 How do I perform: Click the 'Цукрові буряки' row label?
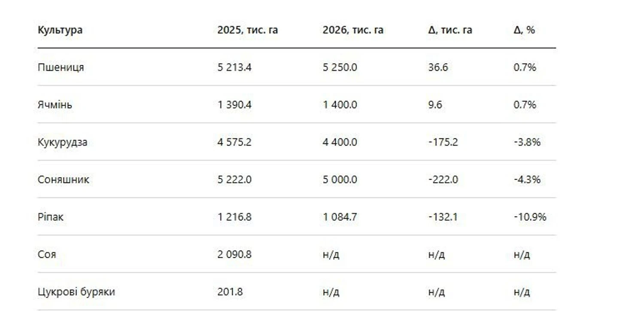tap(76, 292)
